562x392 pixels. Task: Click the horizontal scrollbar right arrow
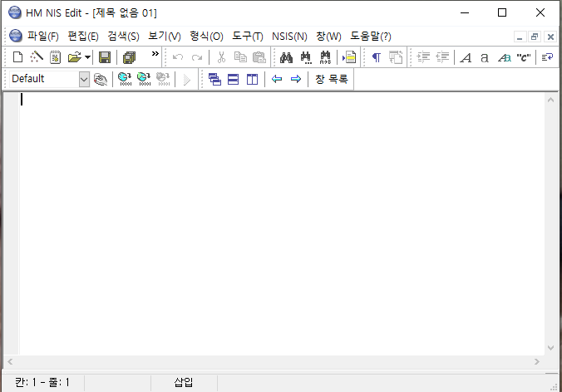pyautogui.click(x=536, y=361)
